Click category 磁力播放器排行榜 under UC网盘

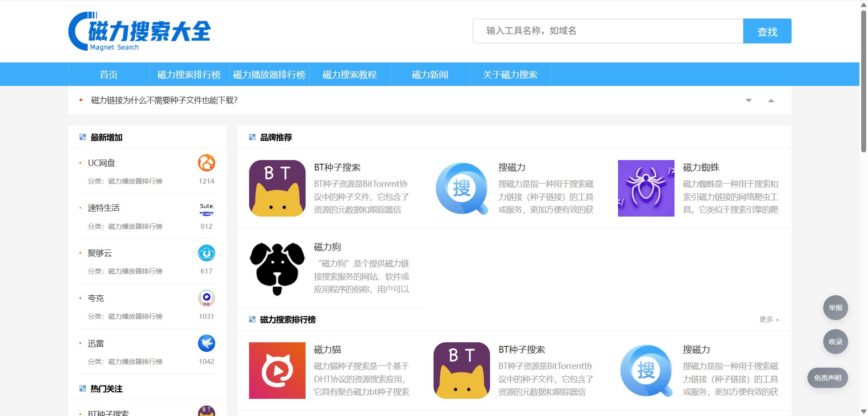pyautogui.click(x=135, y=181)
